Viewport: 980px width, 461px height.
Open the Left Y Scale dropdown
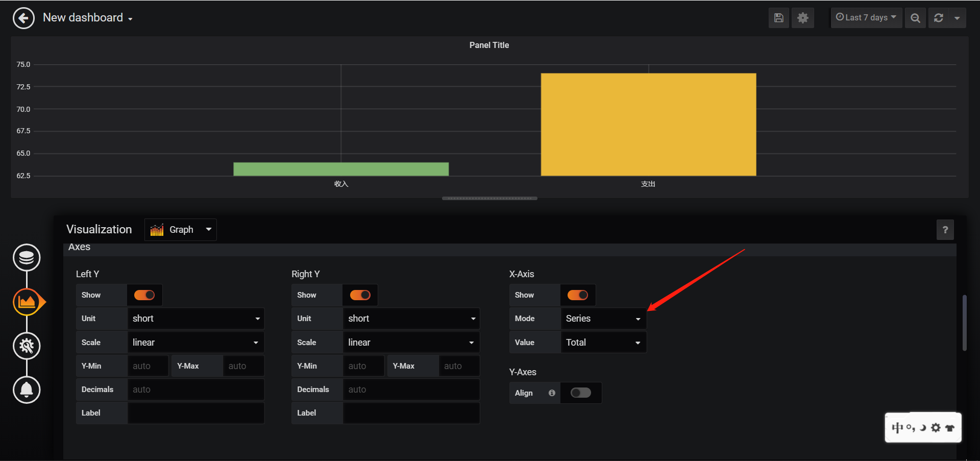point(196,343)
